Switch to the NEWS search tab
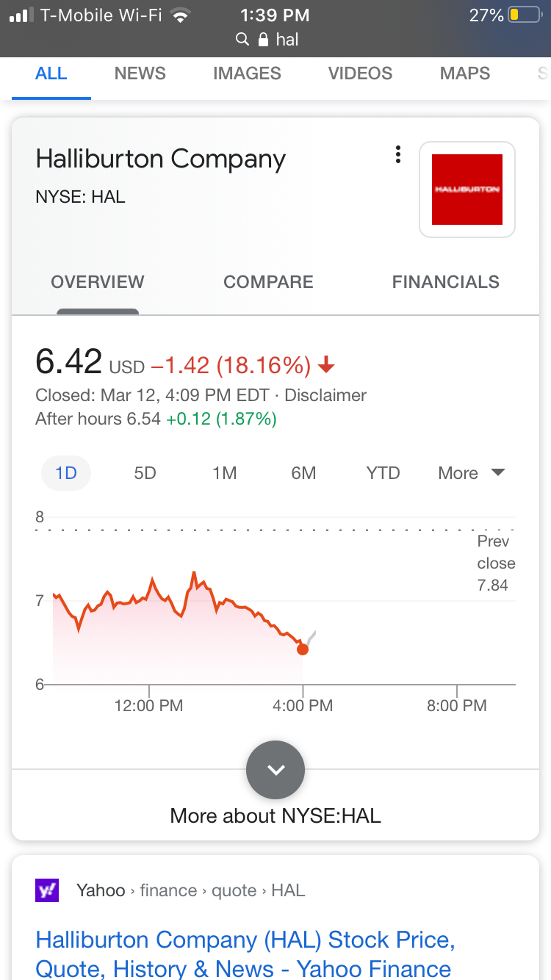The width and height of the screenshot is (551, 980). 140,73
